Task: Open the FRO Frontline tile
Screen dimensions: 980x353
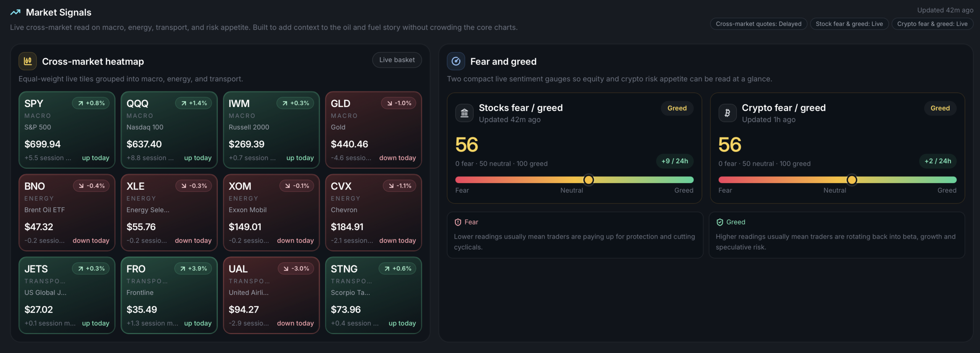Action: [169, 295]
